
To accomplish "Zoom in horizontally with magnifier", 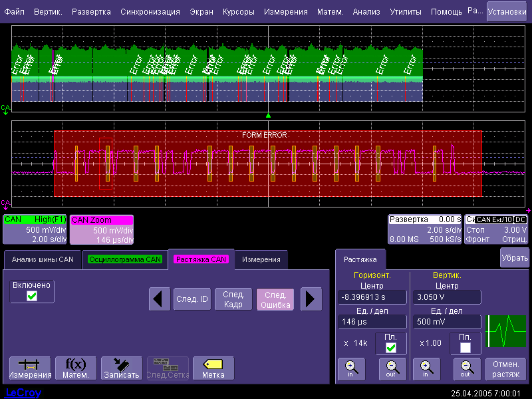I will point(350,368).
